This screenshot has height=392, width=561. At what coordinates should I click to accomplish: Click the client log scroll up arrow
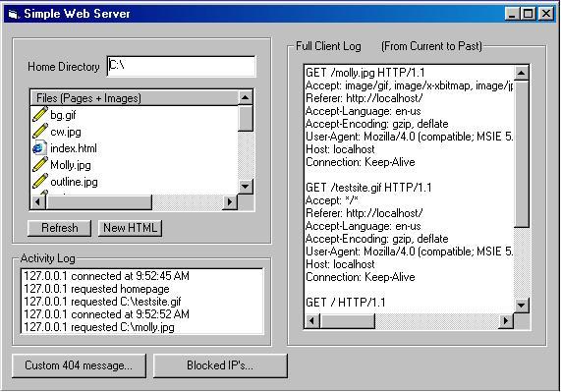click(522, 73)
